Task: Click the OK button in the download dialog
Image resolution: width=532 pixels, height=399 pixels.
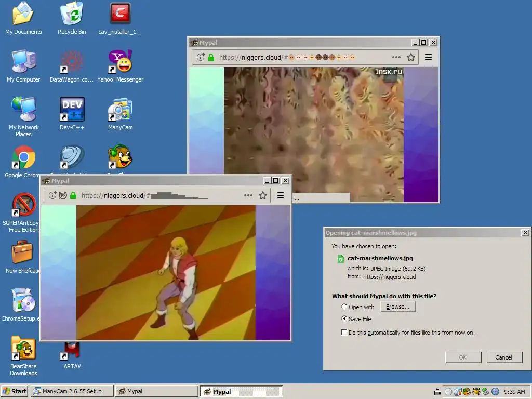Action: 463,357
